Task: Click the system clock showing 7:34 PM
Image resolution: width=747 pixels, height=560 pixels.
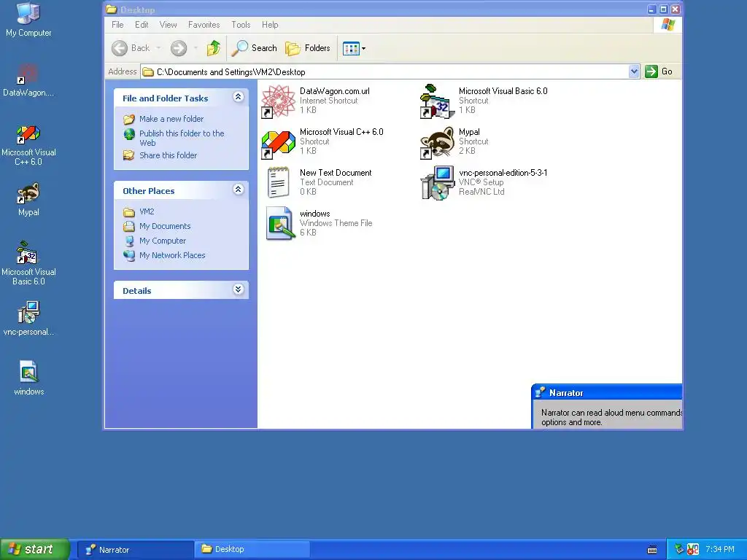Action: [720, 550]
